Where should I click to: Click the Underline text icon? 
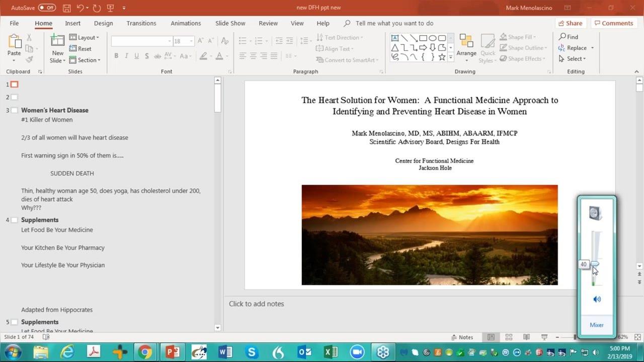(136, 56)
